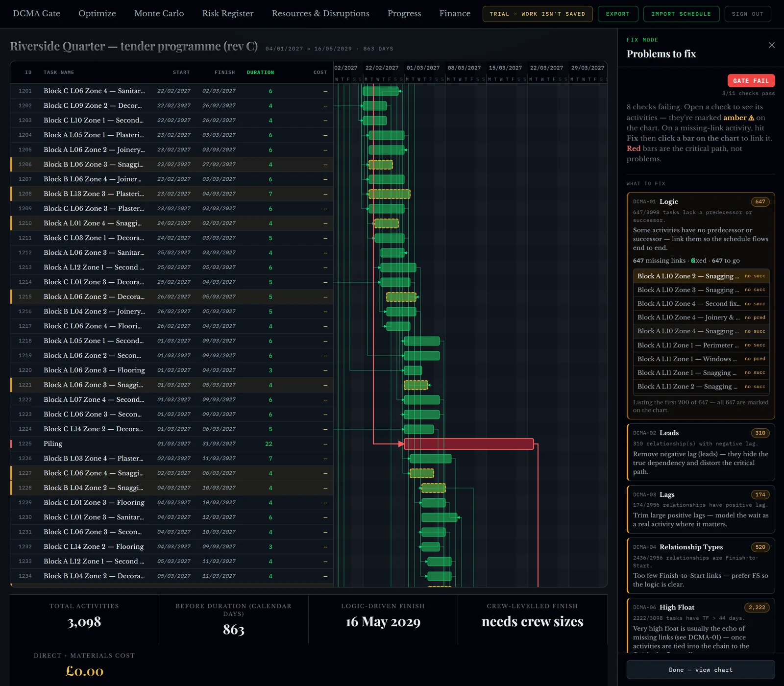Expand the DCMA-03 Lags check
The height and width of the screenshot is (686, 784).
pos(701,509)
